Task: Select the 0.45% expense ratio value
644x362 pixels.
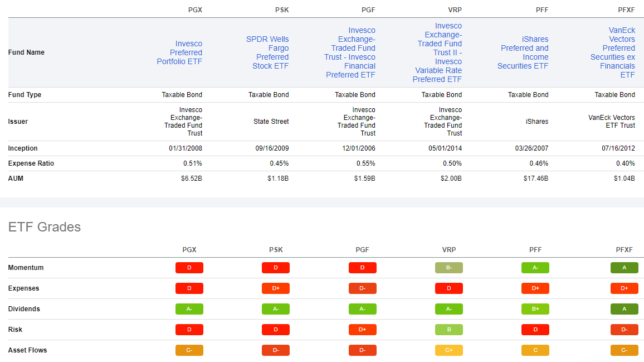Action: click(279, 164)
